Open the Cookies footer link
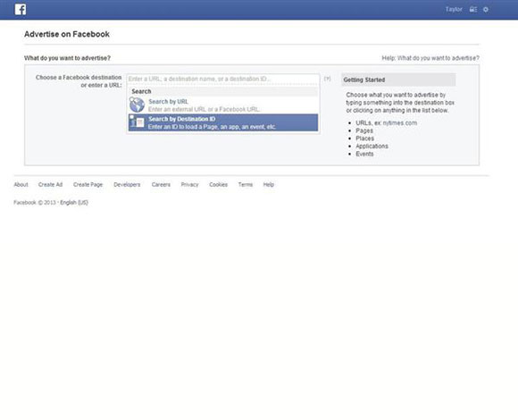 [x=219, y=185]
